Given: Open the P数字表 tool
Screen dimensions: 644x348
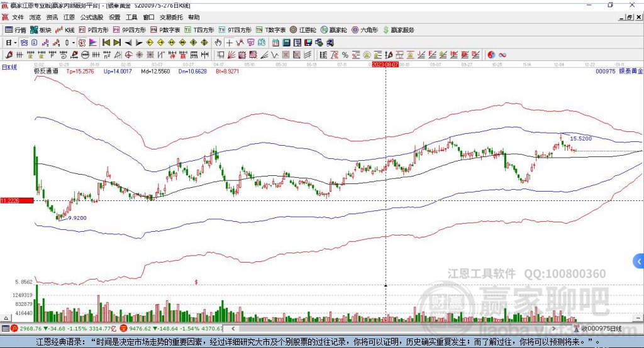Looking at the screenshot, I should click(165, 30).
